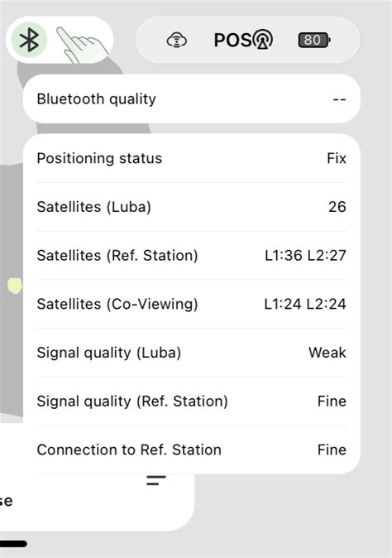Tap the Connection to Ref. Station row
Viewport: 392px width, 558px height.
(192, 450)
